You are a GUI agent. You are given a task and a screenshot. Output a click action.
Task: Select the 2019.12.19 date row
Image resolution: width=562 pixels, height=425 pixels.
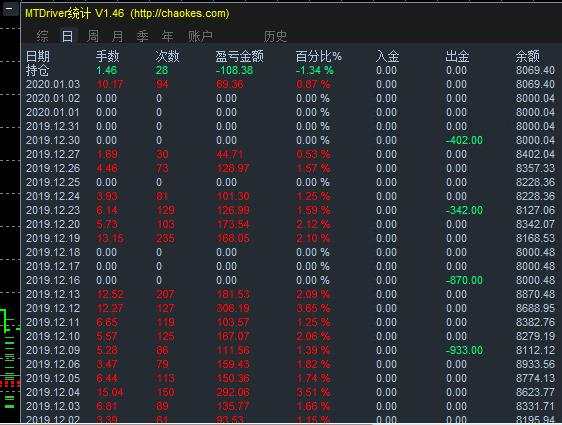coord(53,238)
